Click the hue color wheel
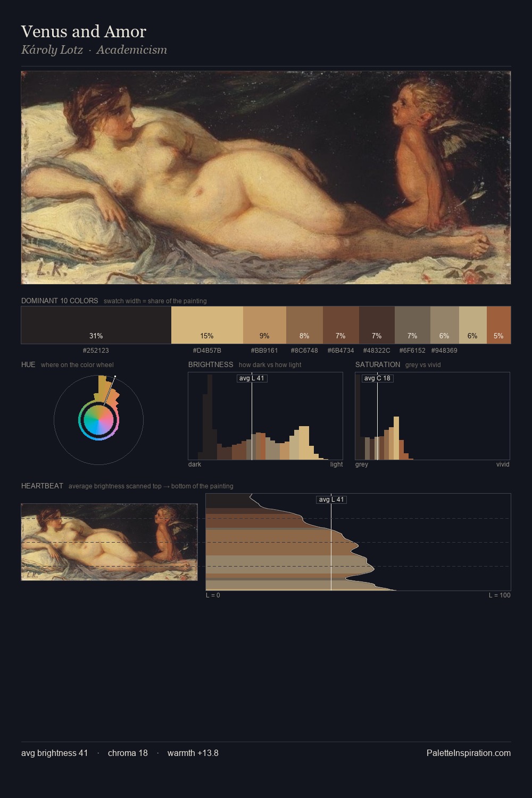Image resolution: width=532 pixels, height=798 pixels. click(x=98, y=420)
